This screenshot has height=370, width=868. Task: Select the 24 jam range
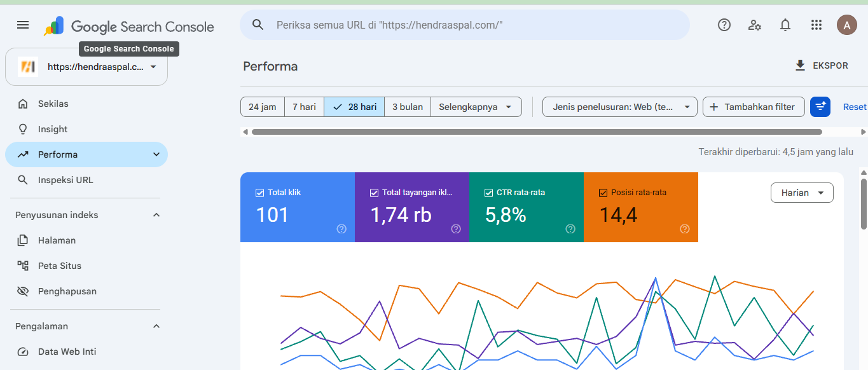[262, 107]
